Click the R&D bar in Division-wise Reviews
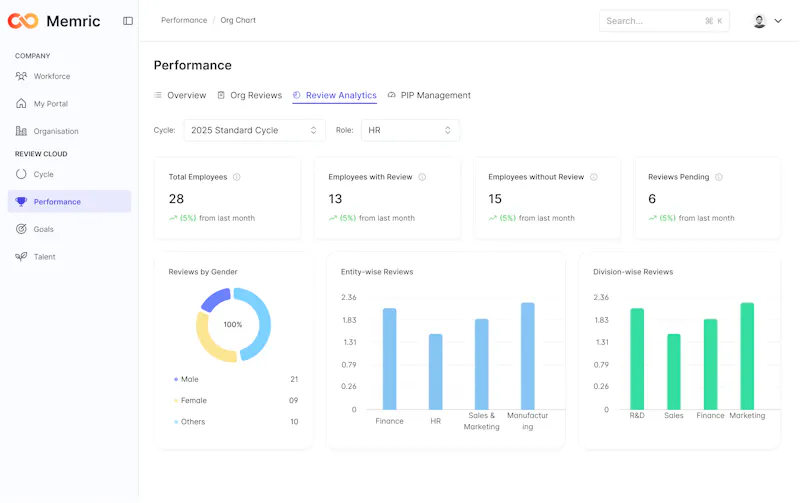The width and height of the screenshot is (800, 503). click(x=637, y=359)
